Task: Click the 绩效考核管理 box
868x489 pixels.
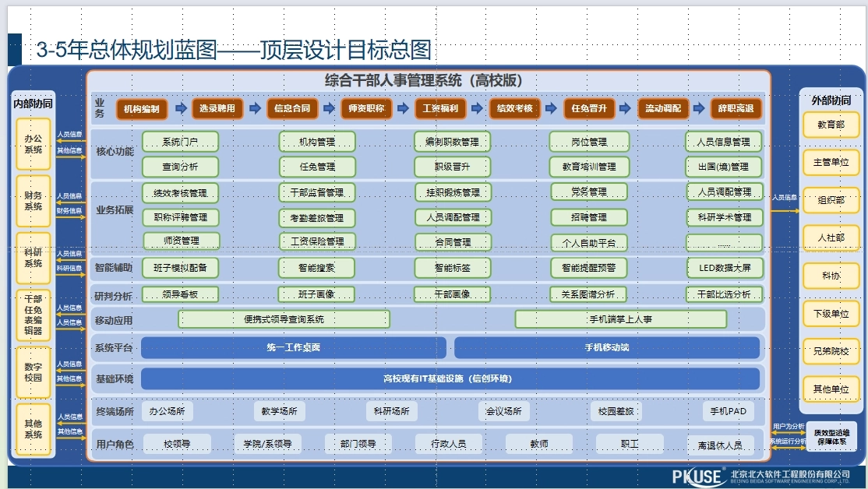Action: 180,192
